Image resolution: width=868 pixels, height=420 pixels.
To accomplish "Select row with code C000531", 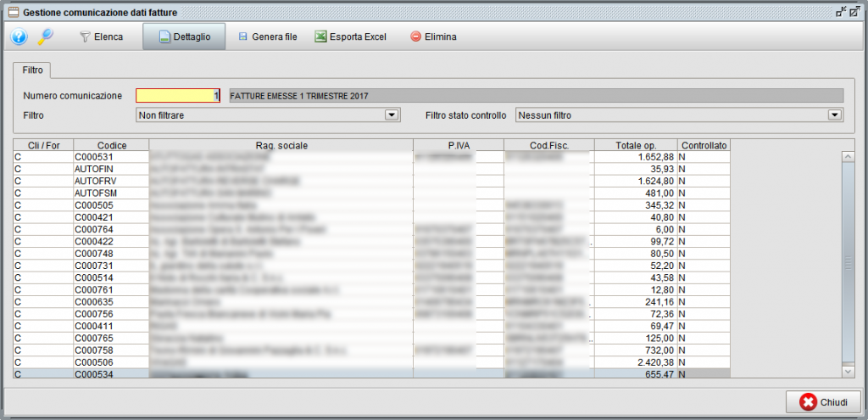I will 111,157.
